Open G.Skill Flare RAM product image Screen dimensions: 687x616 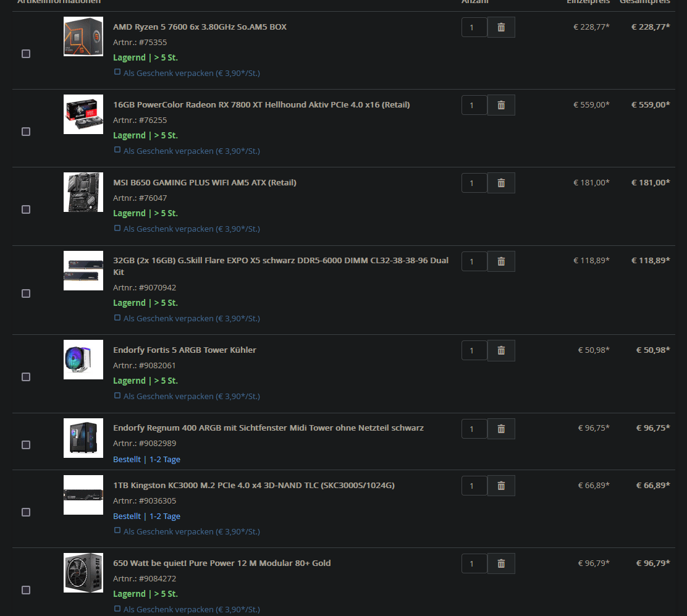click(x=83, y=271)
